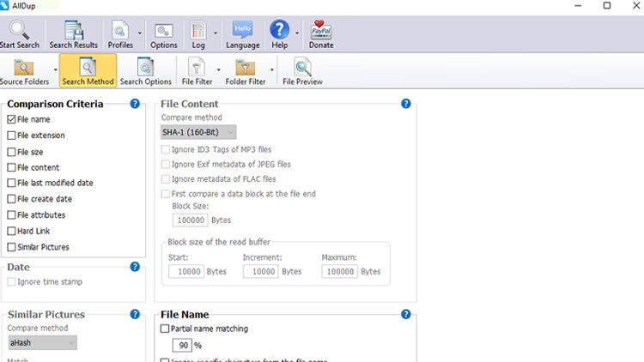Click help icon beside Comparison Criteria
The height and width of the screenshot is (362, 644).
[x=135, y=104]
